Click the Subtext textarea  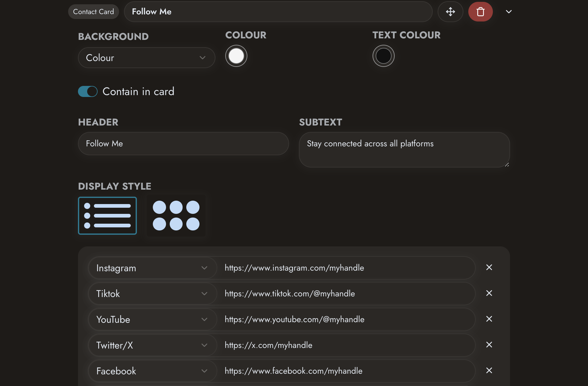tap(404, 150)
